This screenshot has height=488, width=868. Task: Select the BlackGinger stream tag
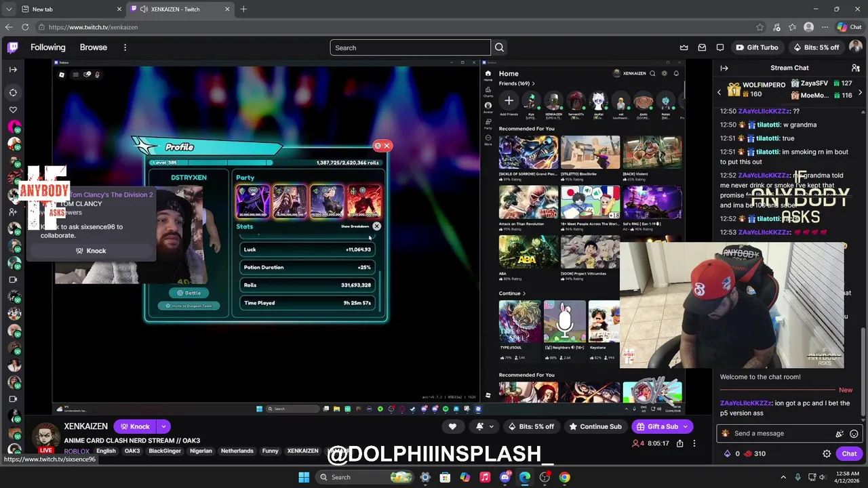point(165,451)
